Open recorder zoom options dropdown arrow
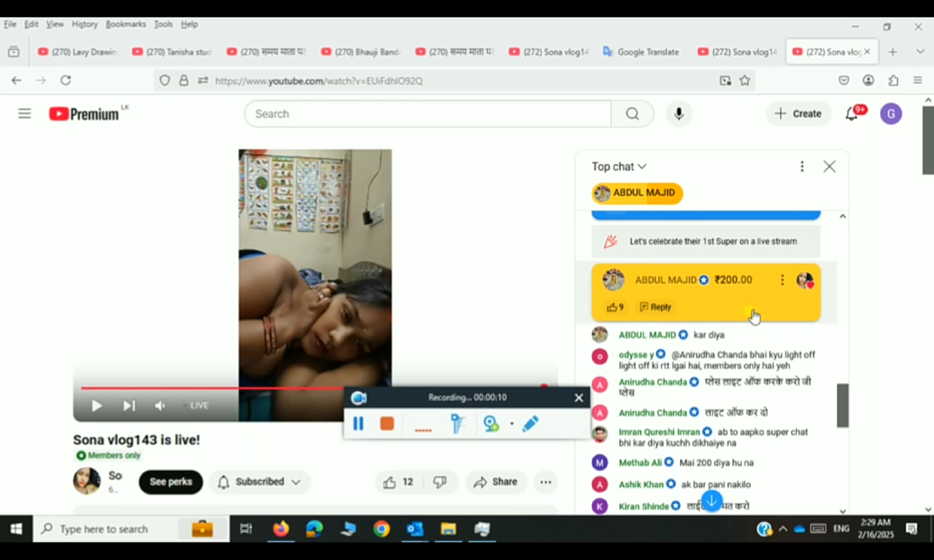 pyautogui.click(x=511, y=424)
